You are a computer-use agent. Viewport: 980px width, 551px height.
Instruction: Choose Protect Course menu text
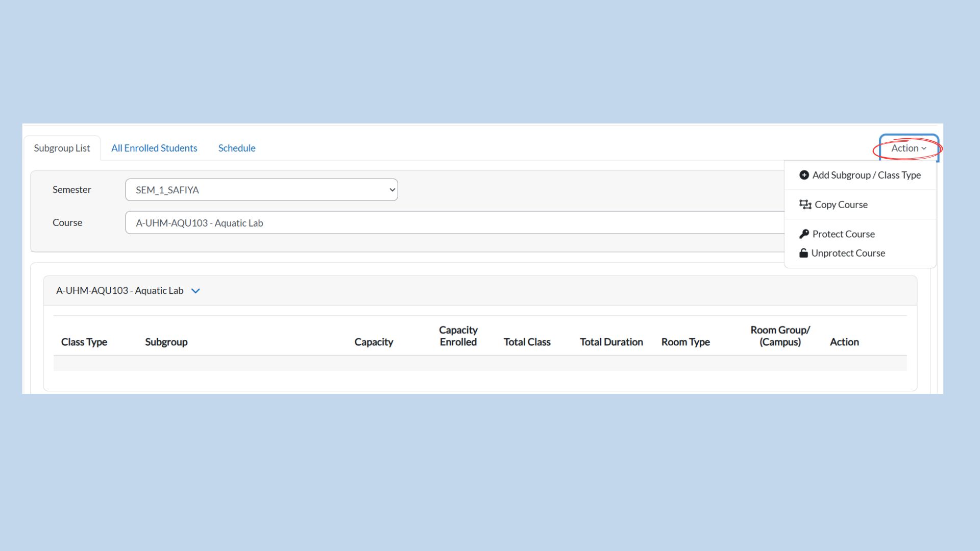(843, 234)
